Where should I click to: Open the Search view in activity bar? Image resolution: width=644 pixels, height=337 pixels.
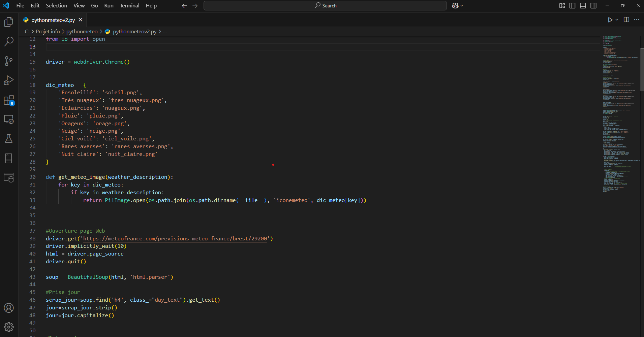click(x=9, y=41)
